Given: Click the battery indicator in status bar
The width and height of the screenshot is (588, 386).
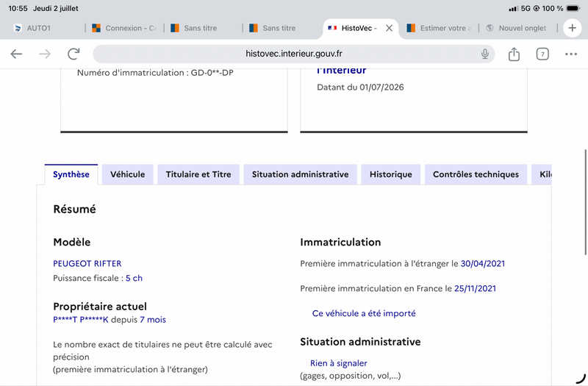Looking at the screenshot, I should point(573,8).
